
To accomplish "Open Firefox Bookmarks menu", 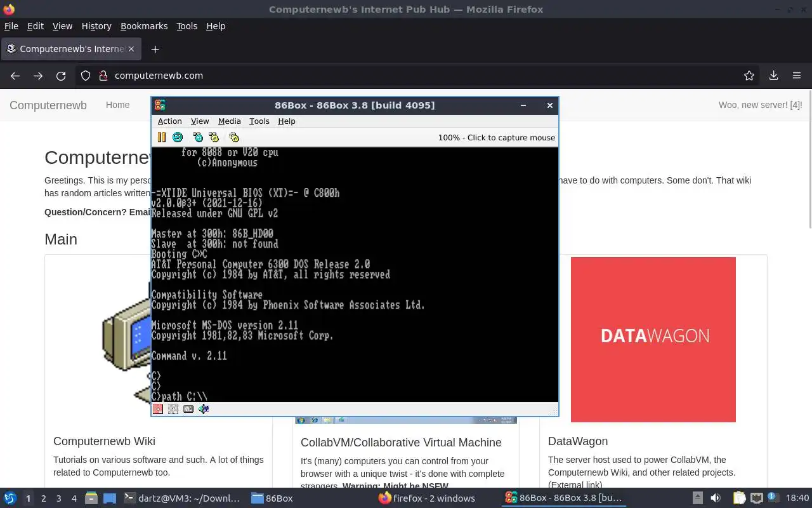I will pos(144,26).
